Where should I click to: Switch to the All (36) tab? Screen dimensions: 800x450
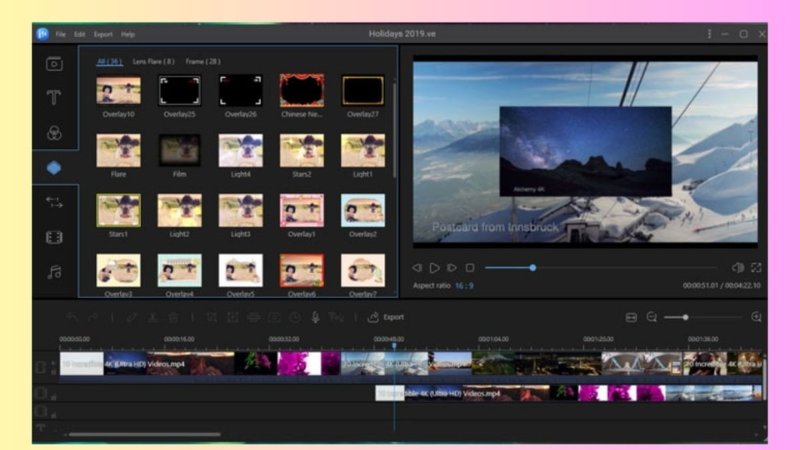[x=109, y=61]
